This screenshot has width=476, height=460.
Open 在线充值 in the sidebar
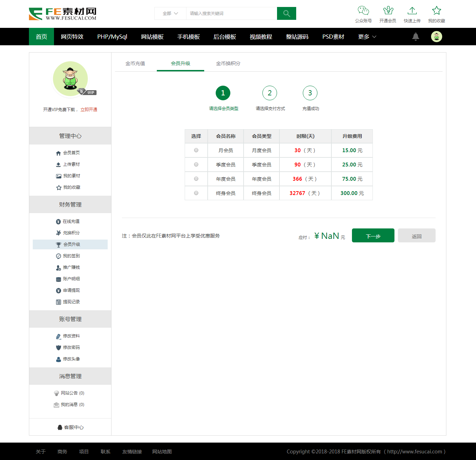pos(71,221)
